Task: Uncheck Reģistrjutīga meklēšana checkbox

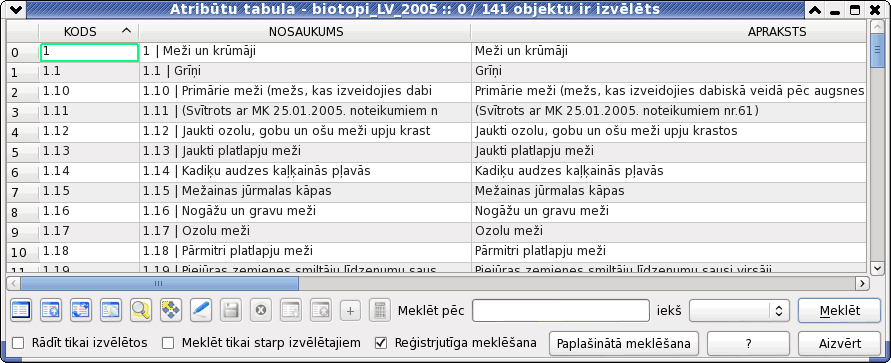Action: coord(381,343)
